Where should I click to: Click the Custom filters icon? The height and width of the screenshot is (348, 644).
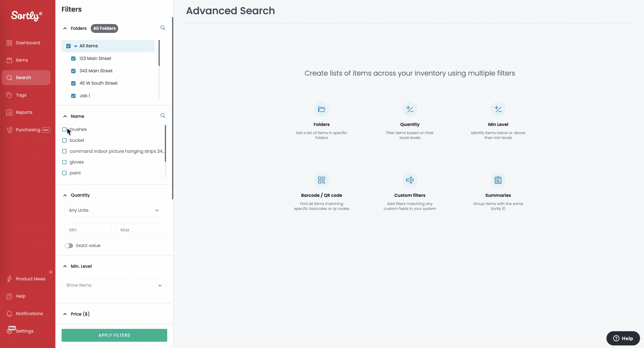[x=409, y=180]
